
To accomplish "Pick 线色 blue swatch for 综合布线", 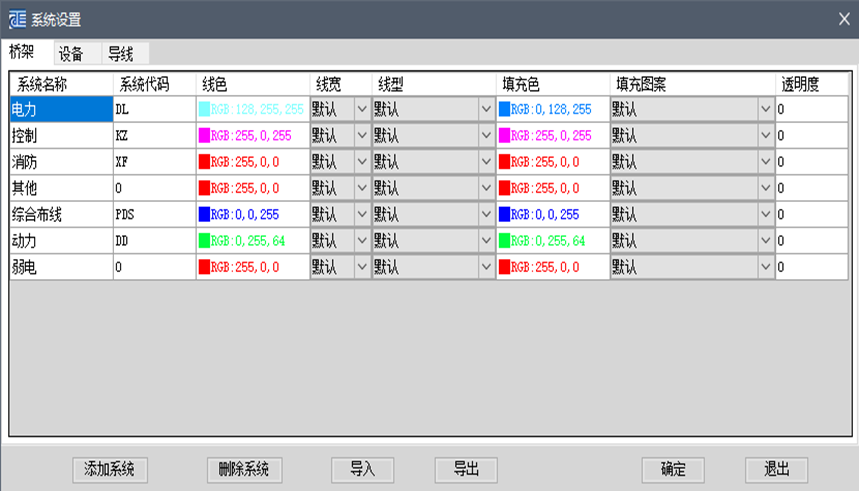I will click(204, 214).
